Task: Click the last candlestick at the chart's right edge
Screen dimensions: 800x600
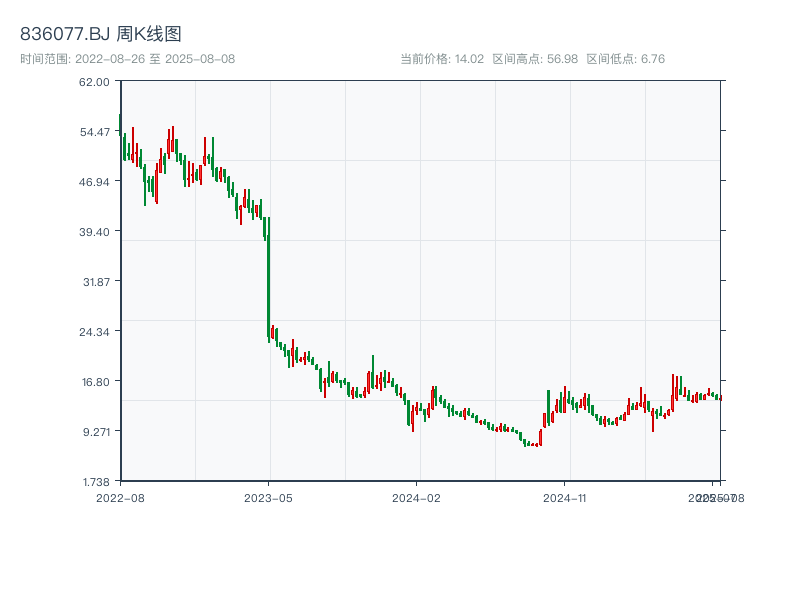Action: [719, 398]
